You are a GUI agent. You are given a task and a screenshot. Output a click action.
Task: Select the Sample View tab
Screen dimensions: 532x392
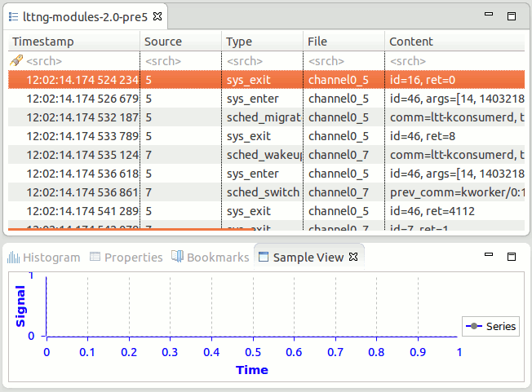[x=308, y=258]
